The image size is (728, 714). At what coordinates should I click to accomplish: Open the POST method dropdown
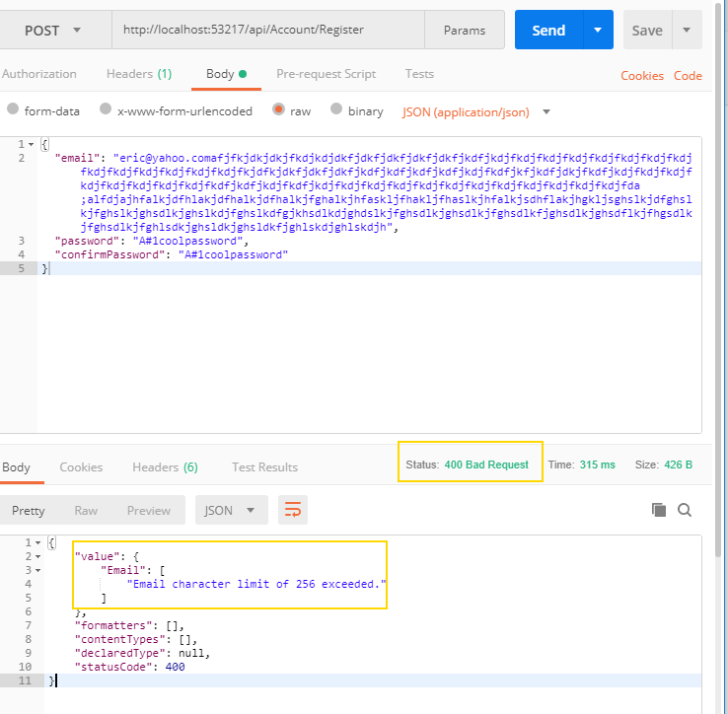point(53,31)
